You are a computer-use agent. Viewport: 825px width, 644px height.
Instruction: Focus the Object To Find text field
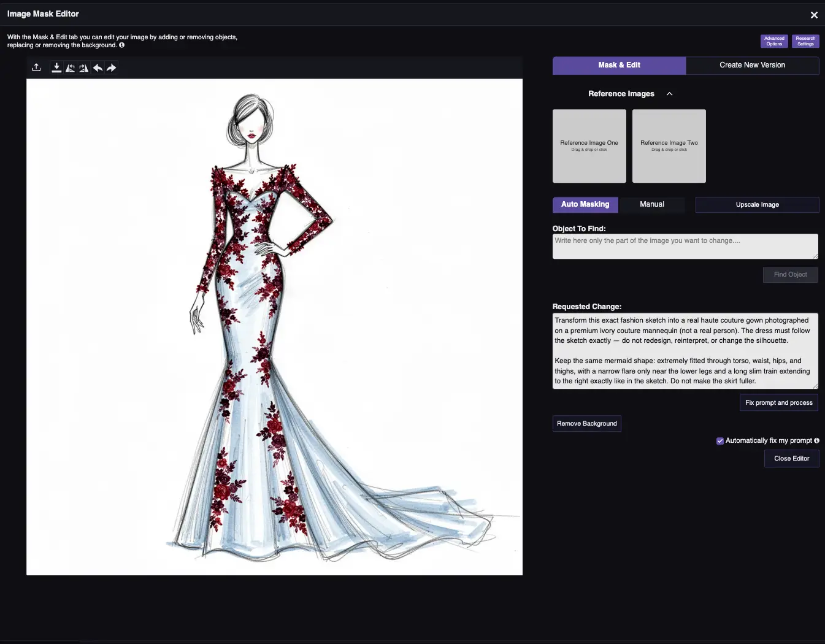coord(685,246)
